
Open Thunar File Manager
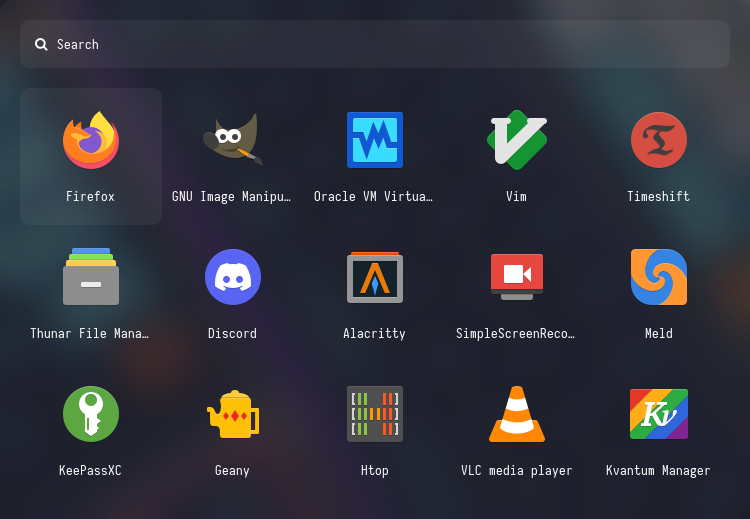91,277
